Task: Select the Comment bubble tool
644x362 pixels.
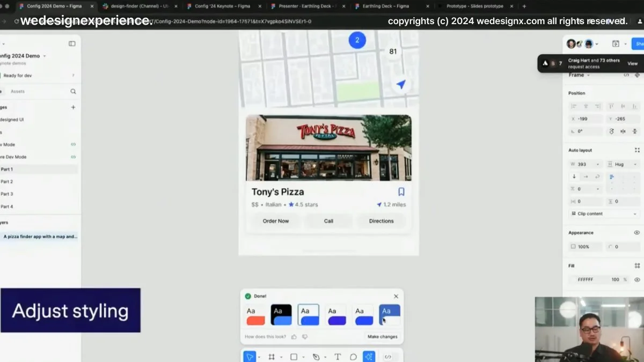Action: pyautogui.click(x=353, y=357)
